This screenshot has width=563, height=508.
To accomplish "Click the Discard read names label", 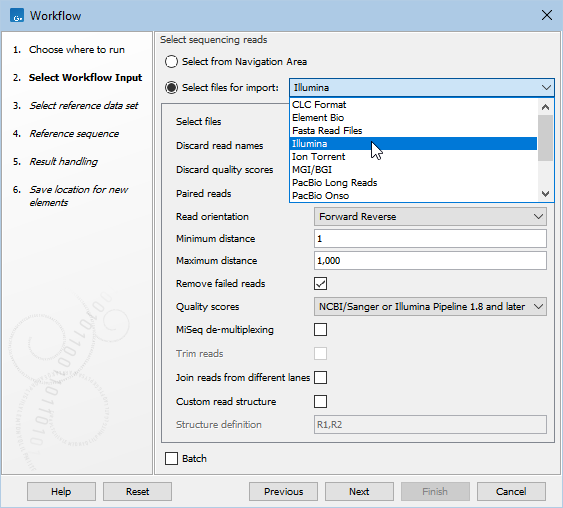I will click(x=219, y=146).
